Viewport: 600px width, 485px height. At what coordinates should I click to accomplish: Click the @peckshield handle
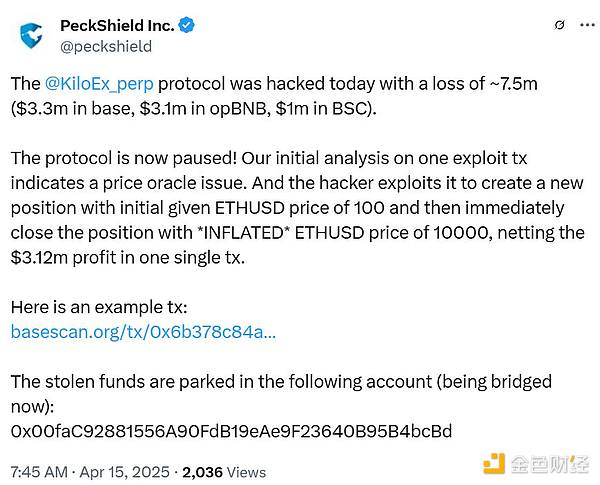click(x=106, y=46)
